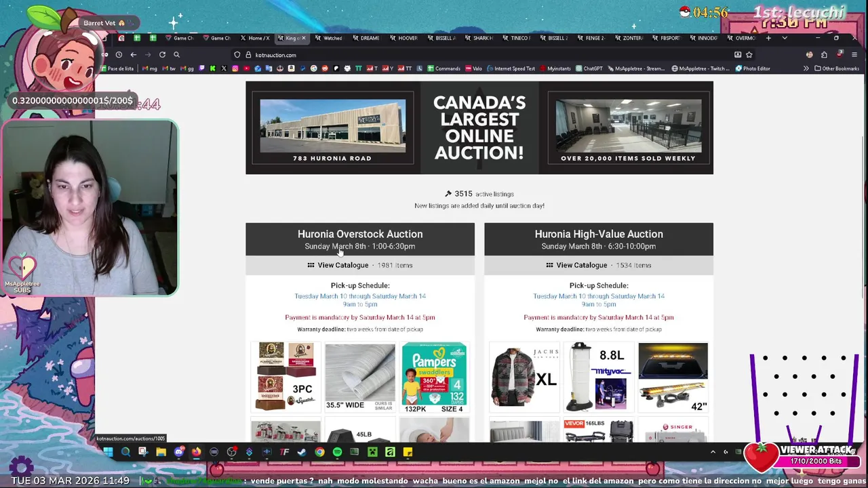Open Windows taskbar search
868x488 pixels.
coord(125,452)
